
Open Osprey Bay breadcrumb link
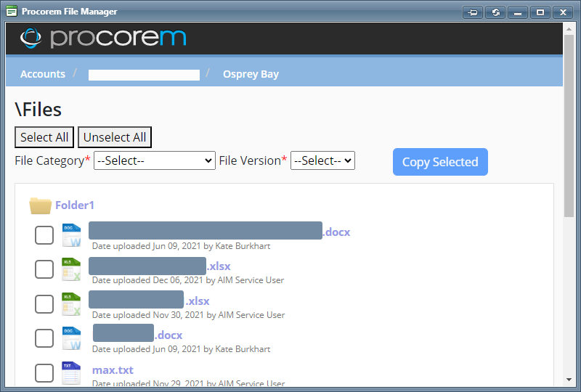tap(251, 74)
